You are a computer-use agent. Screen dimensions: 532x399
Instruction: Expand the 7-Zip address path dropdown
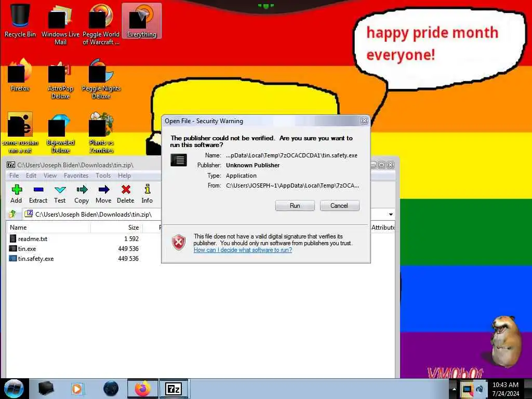[x=391, y=215]
